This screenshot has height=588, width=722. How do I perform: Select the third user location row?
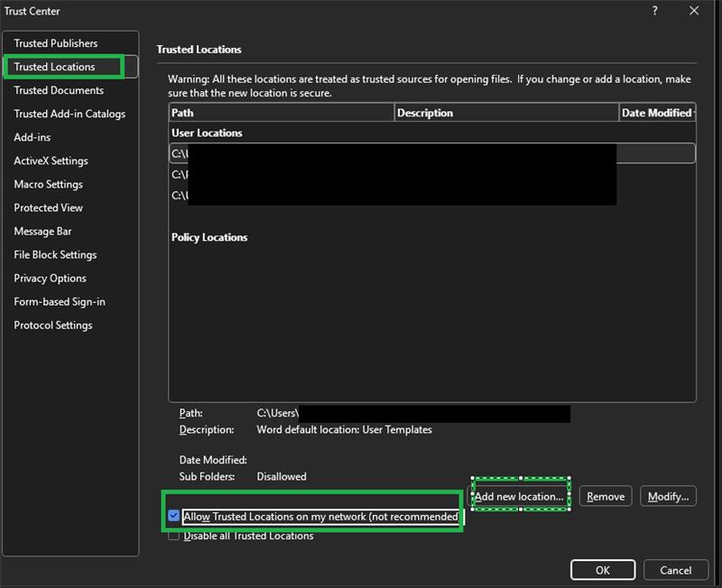(x=432, y=196)
